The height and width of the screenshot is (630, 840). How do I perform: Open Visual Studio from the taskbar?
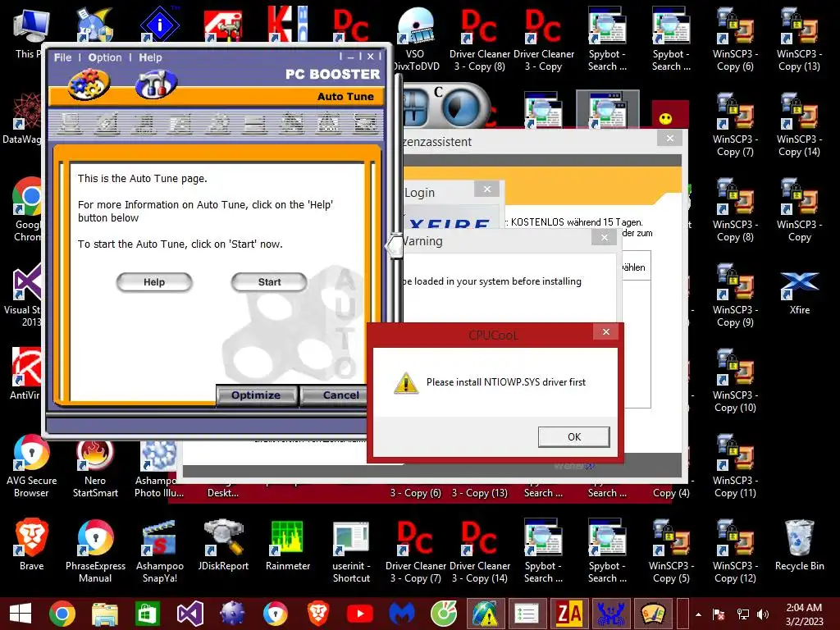(189, 614)
